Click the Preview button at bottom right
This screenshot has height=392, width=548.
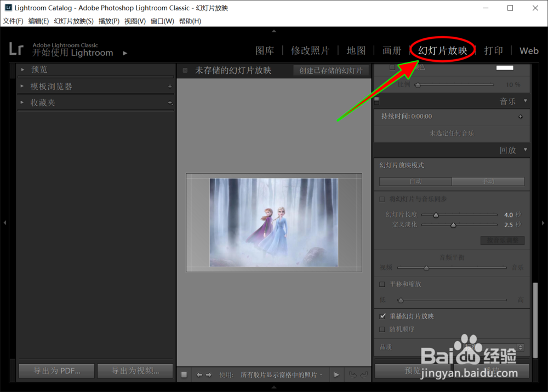click(414, 371)
